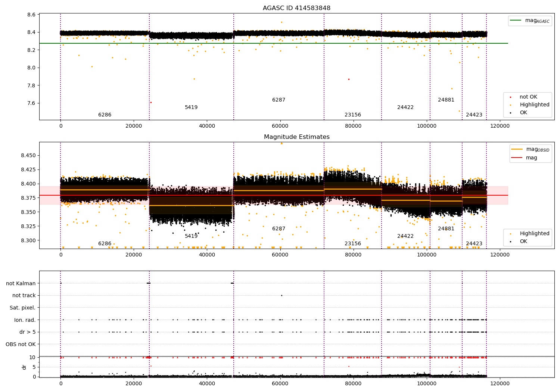
Task: Select the 'not Kalman' axis label
Action: (21, 284)
